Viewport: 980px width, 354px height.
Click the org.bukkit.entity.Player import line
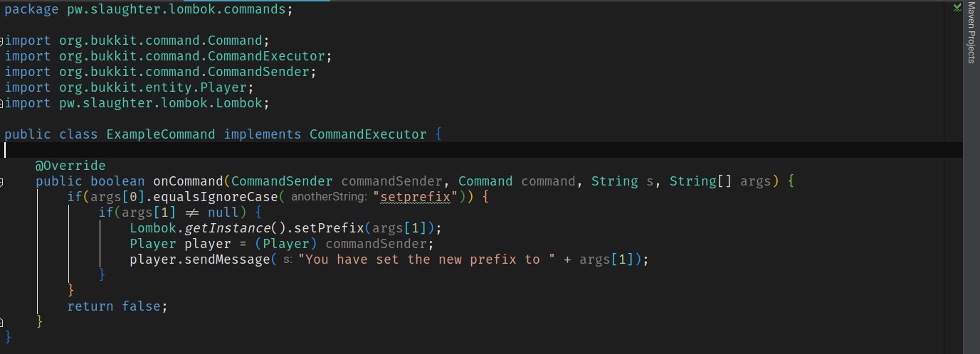click(130, 87)
